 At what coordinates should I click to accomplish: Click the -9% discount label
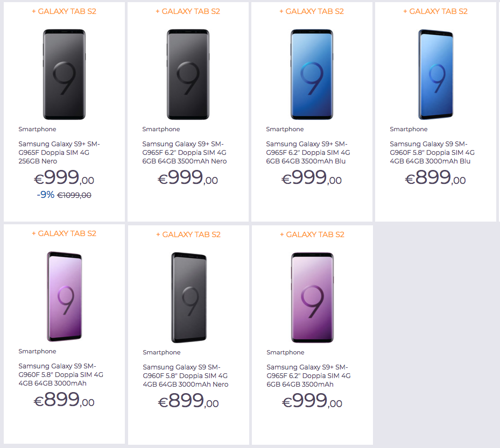tap(46, 195)
